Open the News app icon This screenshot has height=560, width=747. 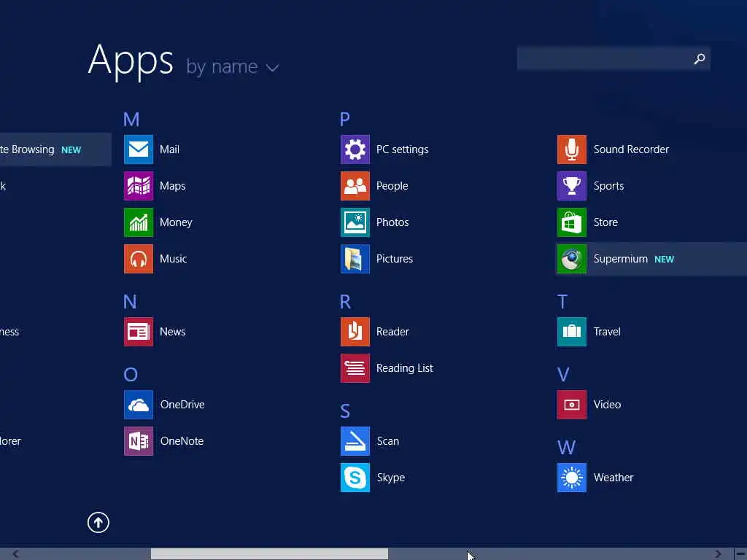(139, 332)
